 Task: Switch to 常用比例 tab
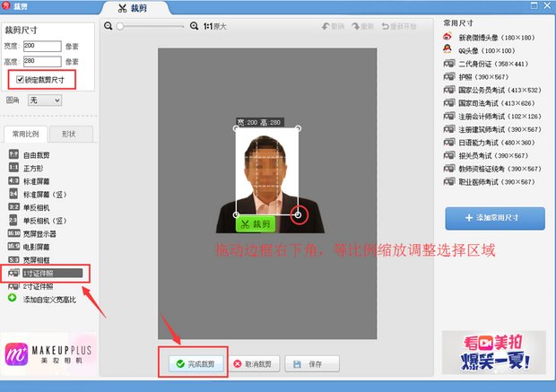[25, 134]
